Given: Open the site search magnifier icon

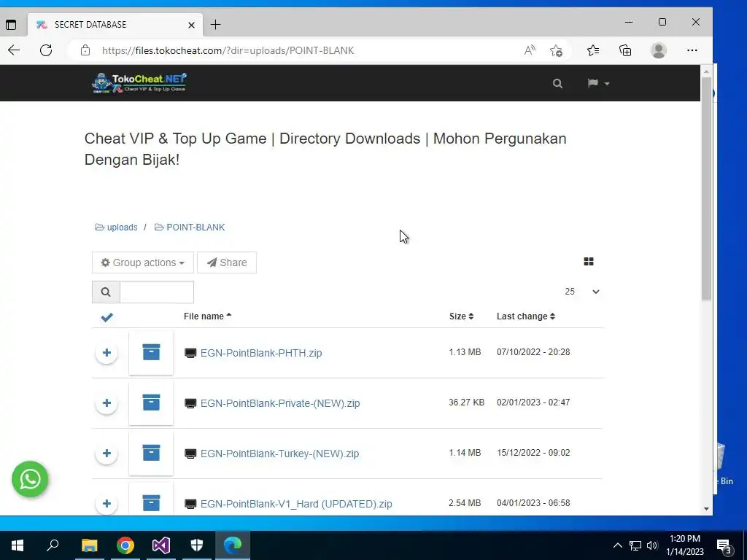Looking at the screenshot, I should click(x=557, y=83).
